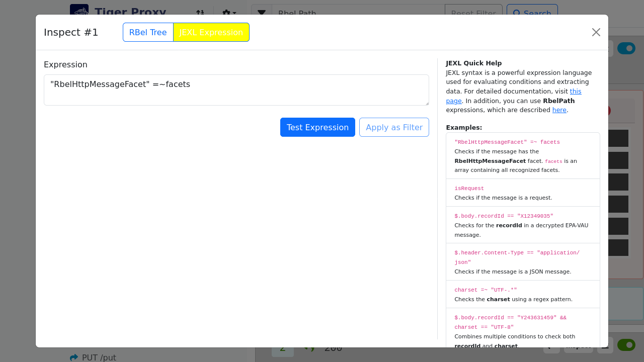Screen dimensions: 644x362
Task: Click the filter funnel icon in header
Action: [262, 14]
